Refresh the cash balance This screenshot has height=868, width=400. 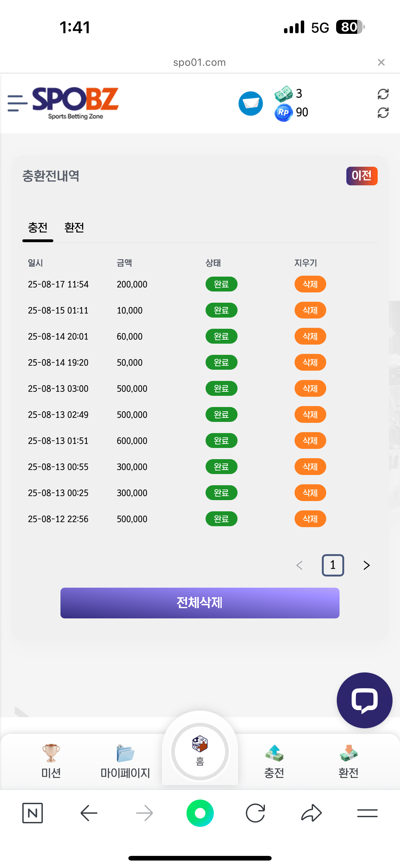click(x=383, y=94)
